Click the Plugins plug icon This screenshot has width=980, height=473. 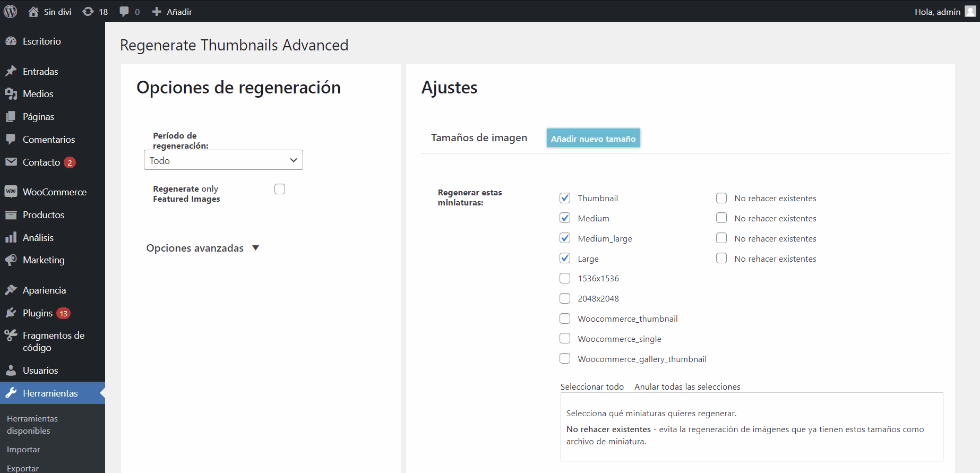(x=11, y=313)
